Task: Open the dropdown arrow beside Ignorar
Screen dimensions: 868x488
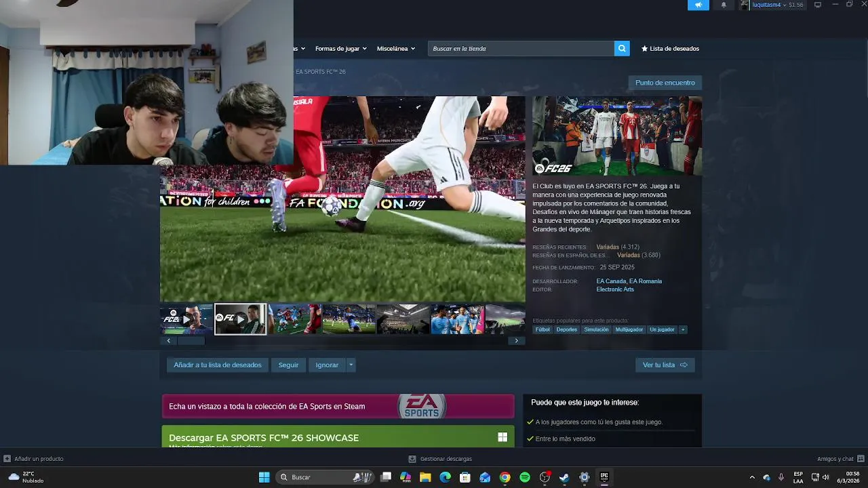Action: coord(351,365)
